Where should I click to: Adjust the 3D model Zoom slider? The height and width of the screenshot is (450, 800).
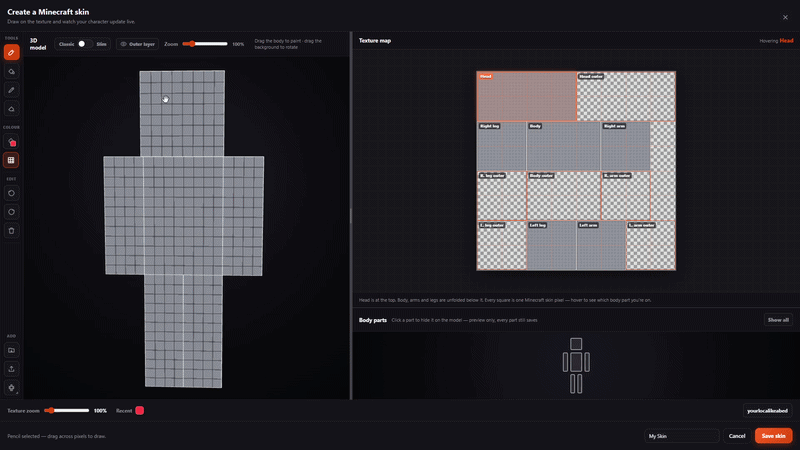tap(205, 44)
